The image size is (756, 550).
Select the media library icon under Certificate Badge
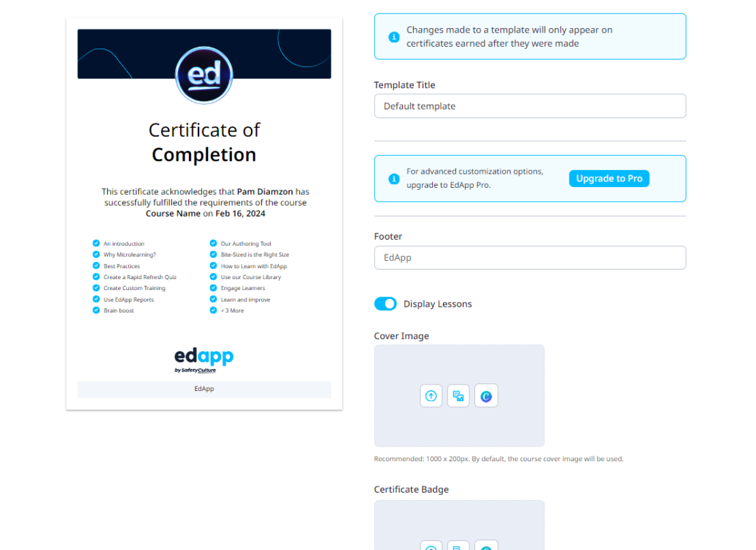(458, 546)
